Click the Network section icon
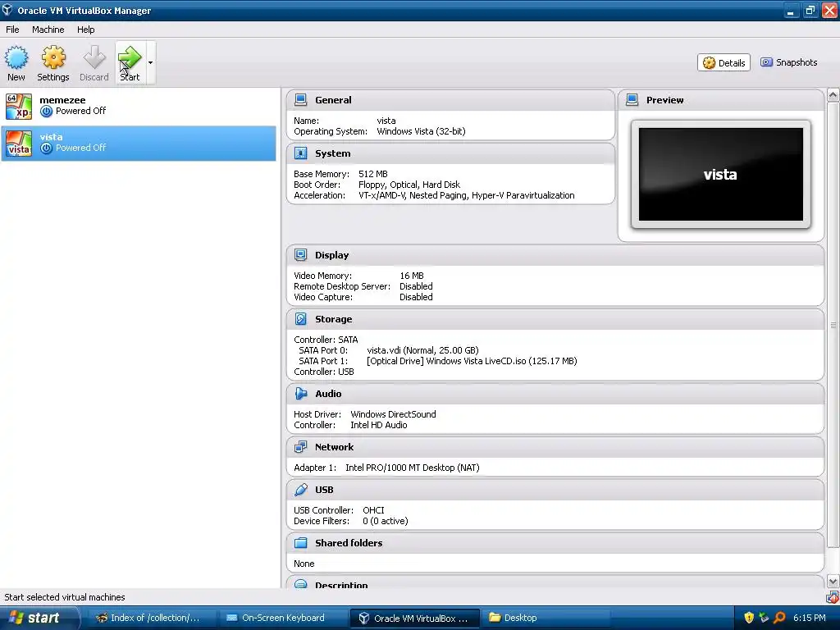 click(301, 447)
